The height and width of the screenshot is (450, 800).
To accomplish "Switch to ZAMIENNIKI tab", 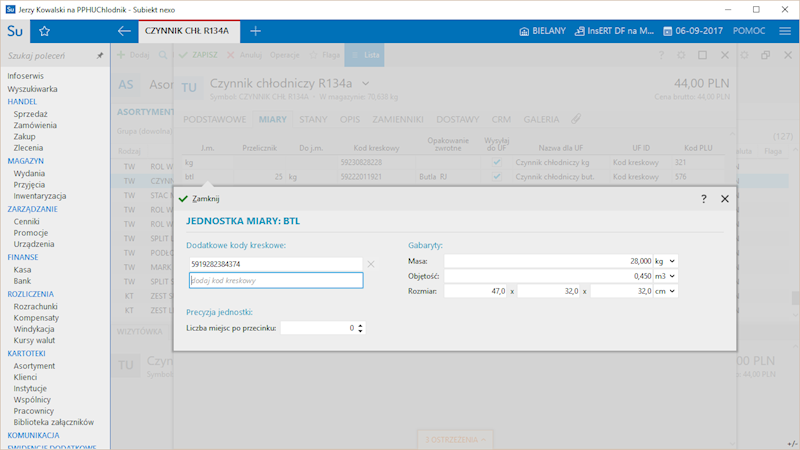I will pyautogui.click(x=398, y=119).
